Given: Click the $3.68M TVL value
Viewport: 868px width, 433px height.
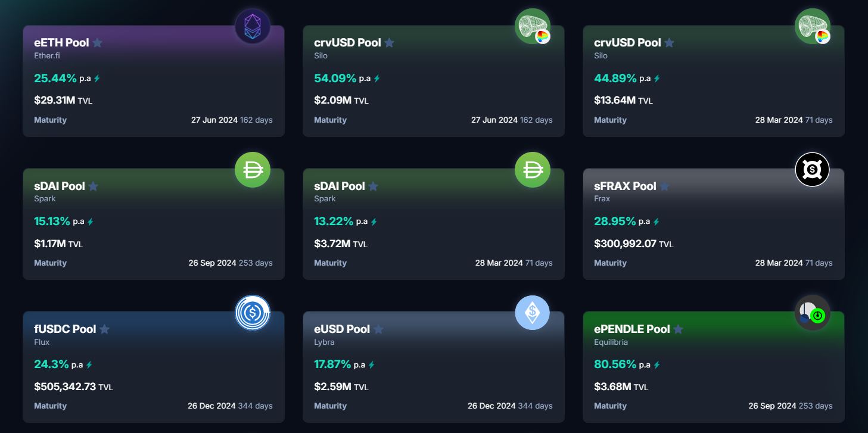Looking at the screenshot, I should pyautogui.click(x=612, y=386).
